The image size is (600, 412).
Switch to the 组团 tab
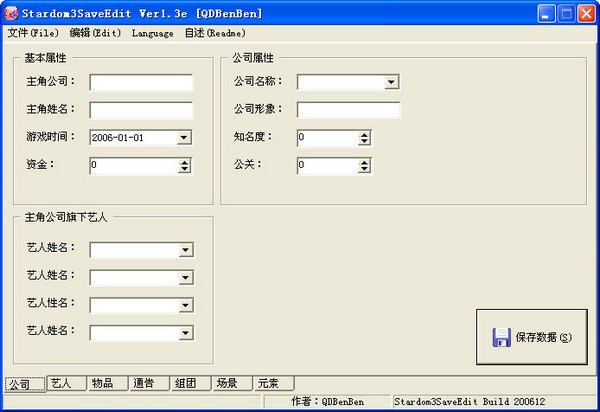(x=191, y=383)
